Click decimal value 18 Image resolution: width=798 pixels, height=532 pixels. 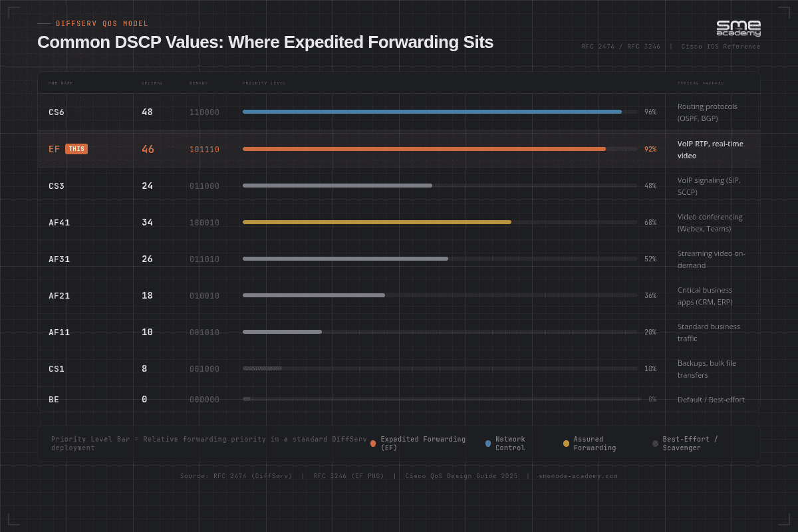(147, 295)
